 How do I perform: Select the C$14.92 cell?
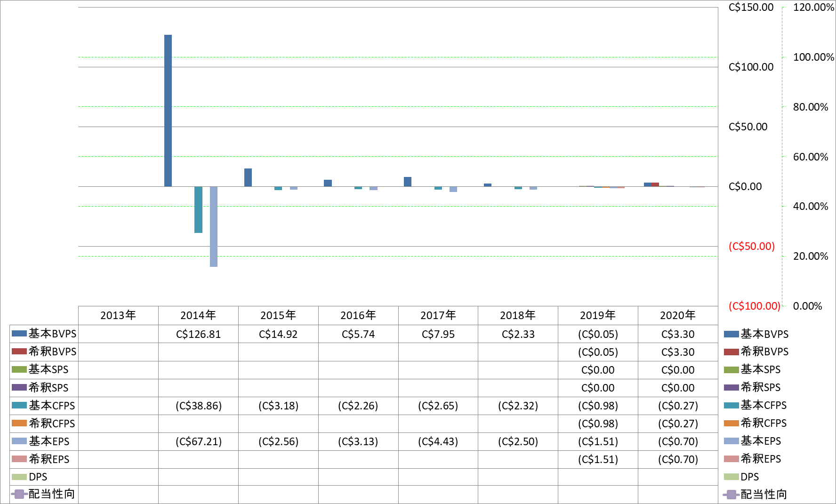(278, 334)
